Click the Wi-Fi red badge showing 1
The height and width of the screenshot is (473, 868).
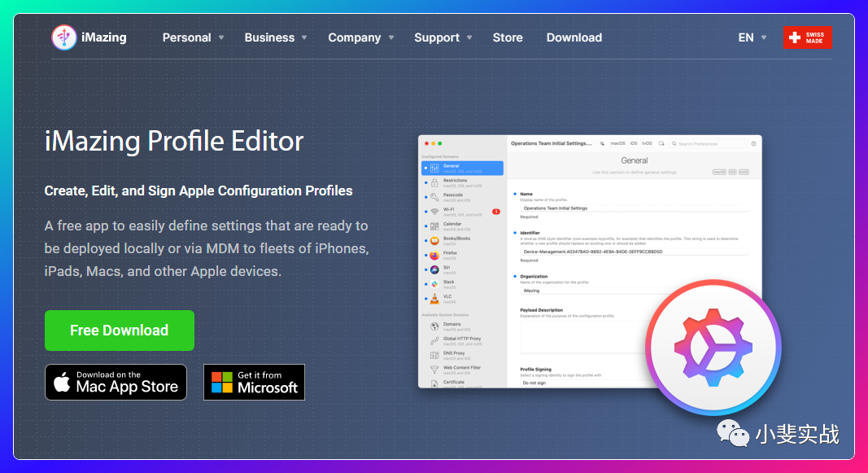(x=496, y=212)
